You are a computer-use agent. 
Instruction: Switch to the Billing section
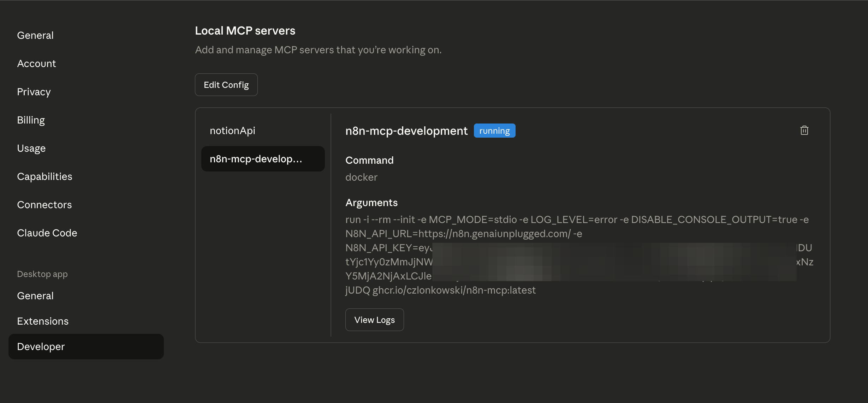coord(31,120)
